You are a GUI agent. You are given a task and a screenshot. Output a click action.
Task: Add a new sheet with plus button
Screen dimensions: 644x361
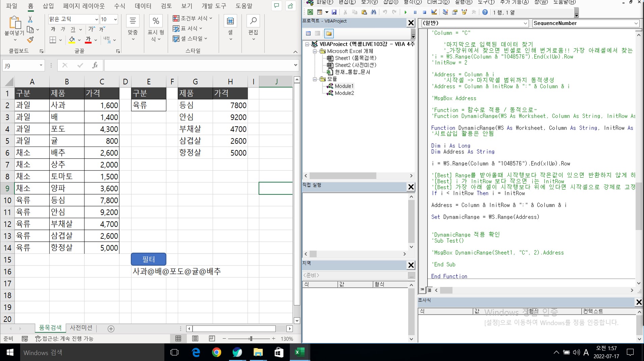111,328
